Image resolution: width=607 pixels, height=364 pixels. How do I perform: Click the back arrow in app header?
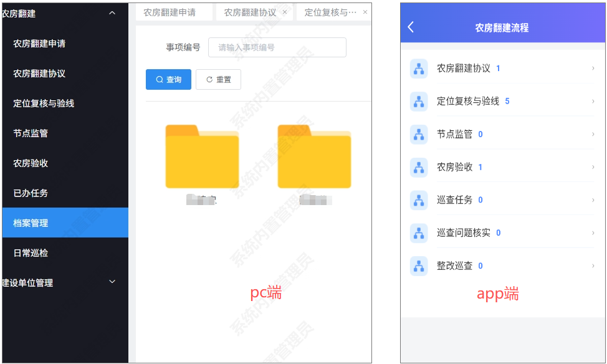pyautogui.click(x=411, y=27)
